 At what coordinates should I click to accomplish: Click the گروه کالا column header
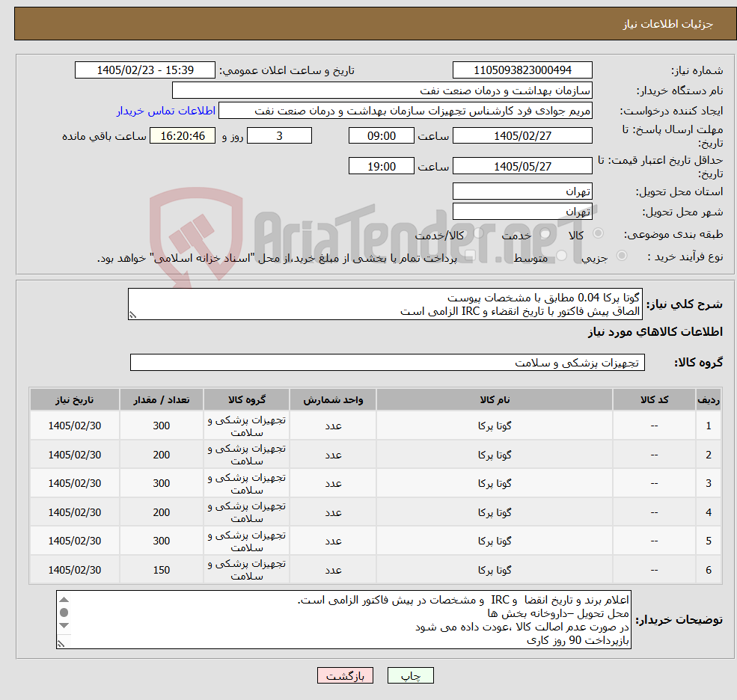247,400
